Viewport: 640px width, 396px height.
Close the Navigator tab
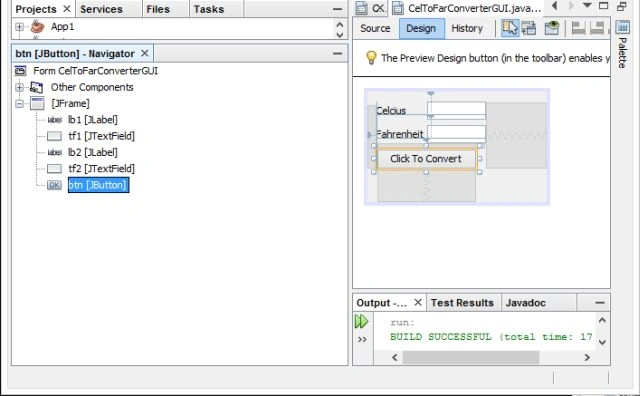tap(144, 53)
